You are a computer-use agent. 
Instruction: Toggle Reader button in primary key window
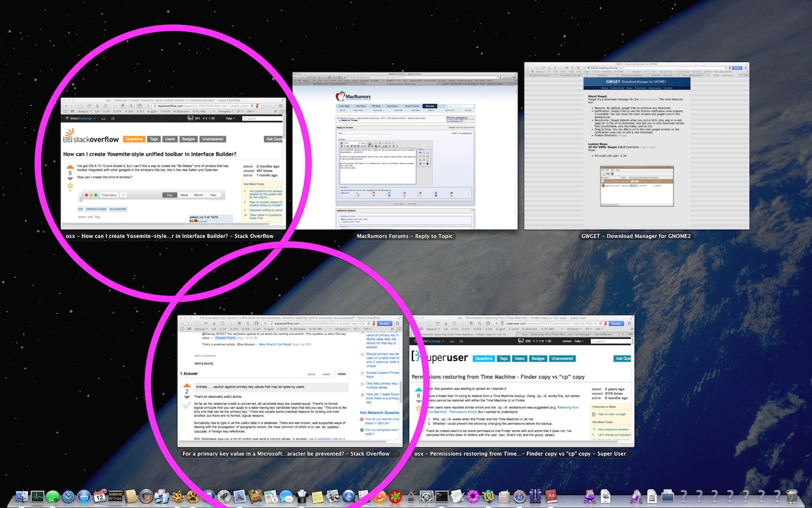click(385, 324)
